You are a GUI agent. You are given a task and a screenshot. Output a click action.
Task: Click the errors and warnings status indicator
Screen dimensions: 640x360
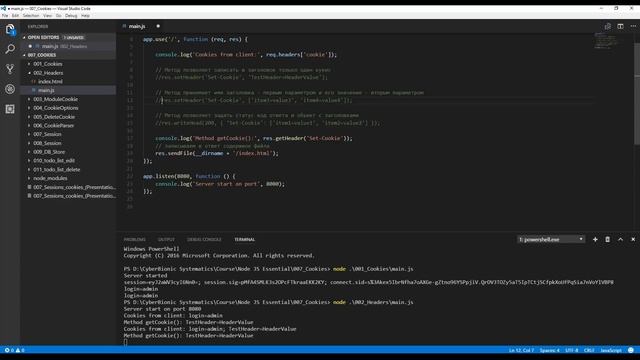pos(14,350)
